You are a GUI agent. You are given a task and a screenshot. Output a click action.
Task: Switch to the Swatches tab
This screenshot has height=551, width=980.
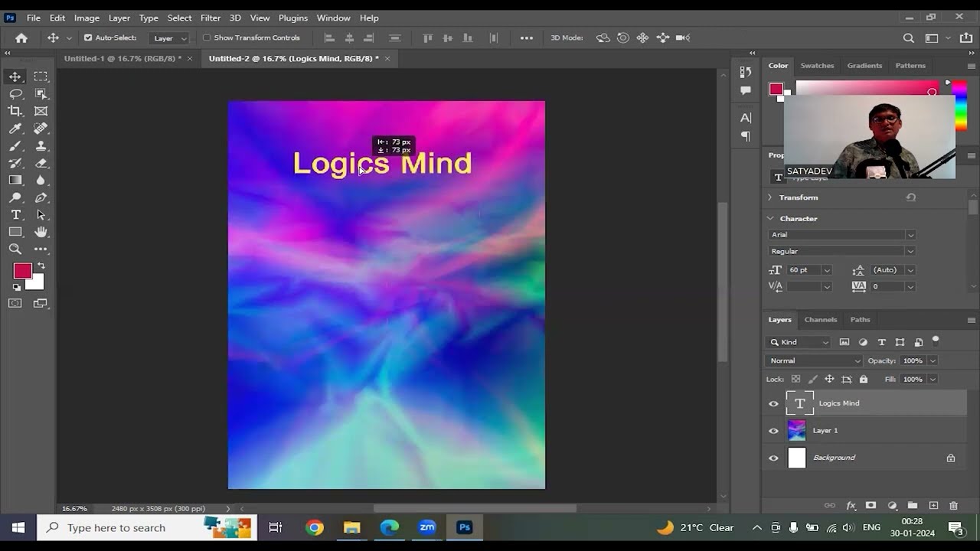[x=817, y=66]
